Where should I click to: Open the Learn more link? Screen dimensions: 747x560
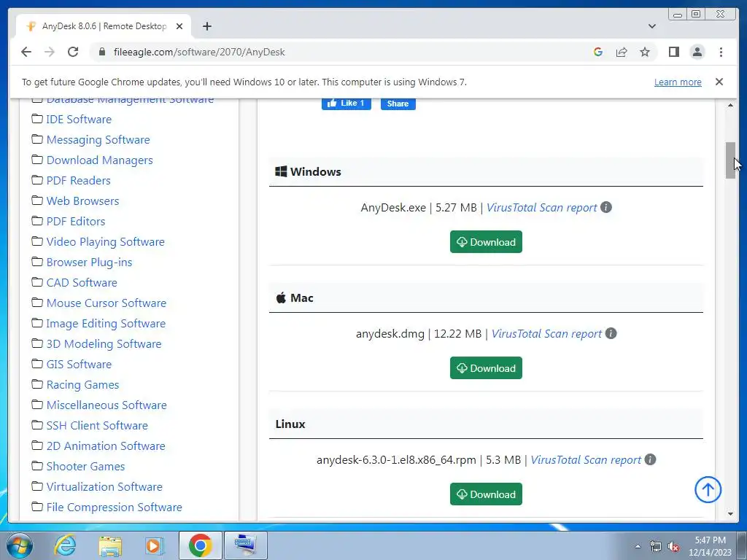point(678,82)
